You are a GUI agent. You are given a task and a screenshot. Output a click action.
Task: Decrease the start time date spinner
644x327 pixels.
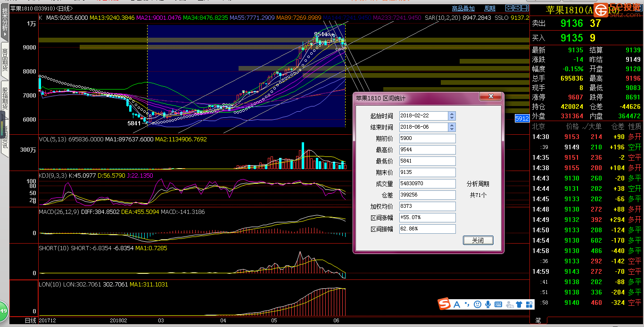point(452,118)
